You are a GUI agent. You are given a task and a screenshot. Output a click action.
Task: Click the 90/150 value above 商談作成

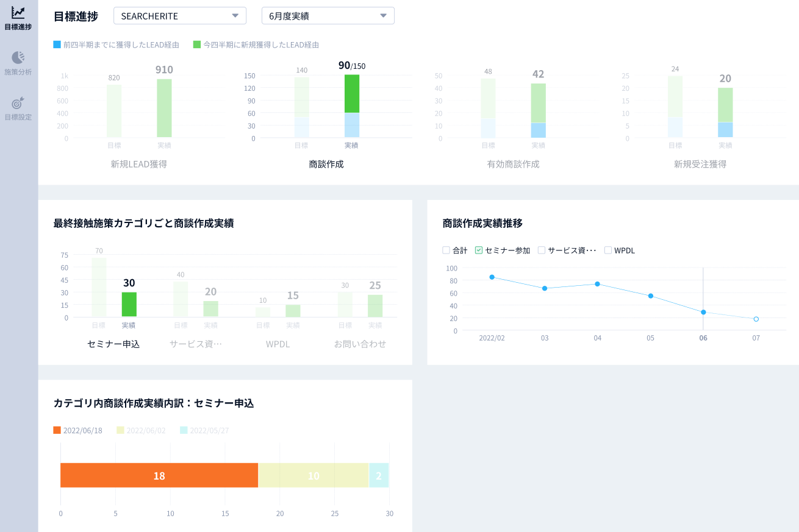tap(352, 65)
